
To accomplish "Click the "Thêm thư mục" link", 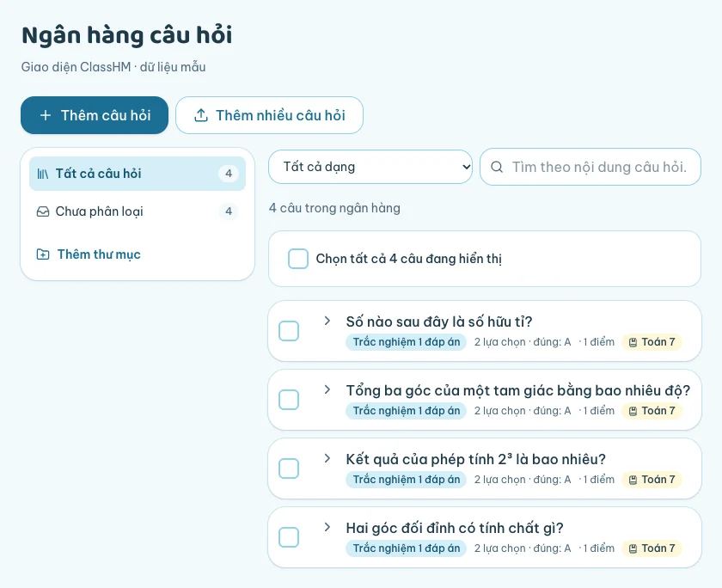I will pyautogui.click(x=89, y=254).
